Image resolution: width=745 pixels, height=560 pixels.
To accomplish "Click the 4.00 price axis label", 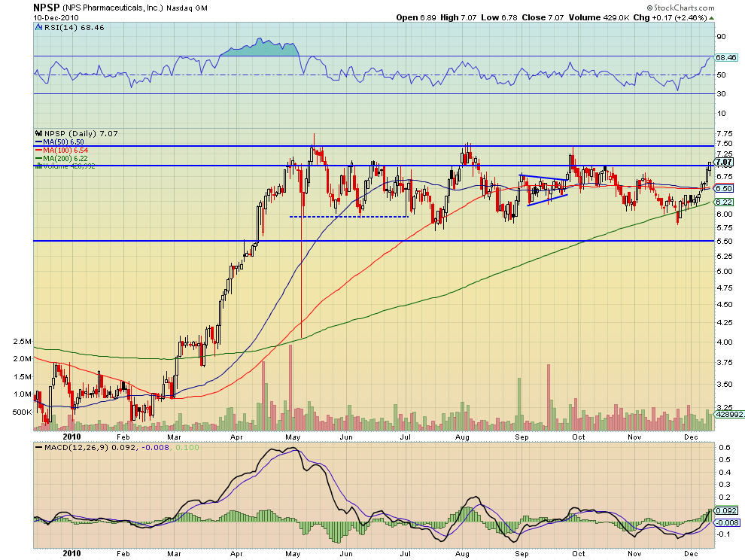I will click(x=724, y=342).
